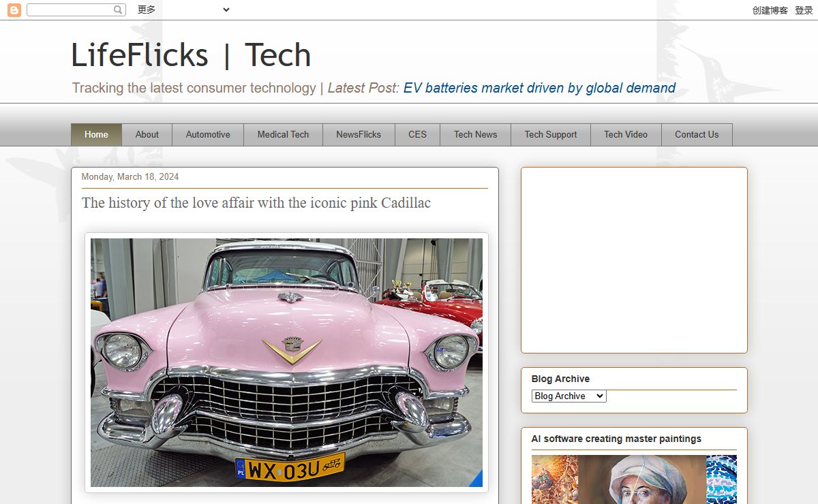Viewport: 818px width, 504px height.
Task: Click the Blog Archive widget heading
Action: click(x=560, y=379)
